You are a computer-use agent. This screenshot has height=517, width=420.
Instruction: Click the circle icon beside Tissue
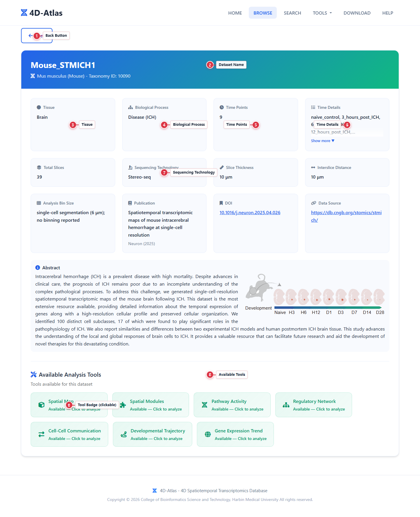click(39, 107)
